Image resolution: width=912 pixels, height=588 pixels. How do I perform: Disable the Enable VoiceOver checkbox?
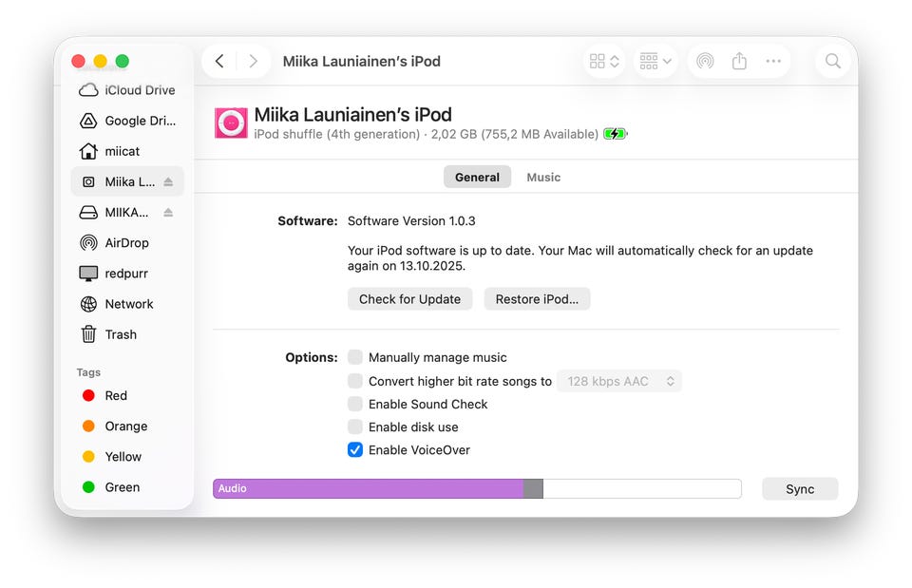coord(355,449)
